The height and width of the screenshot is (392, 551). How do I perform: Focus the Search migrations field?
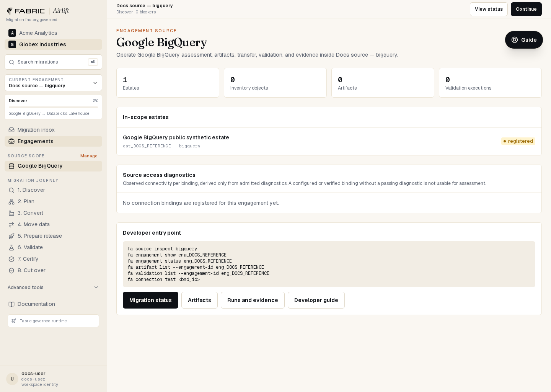(53, 62)
